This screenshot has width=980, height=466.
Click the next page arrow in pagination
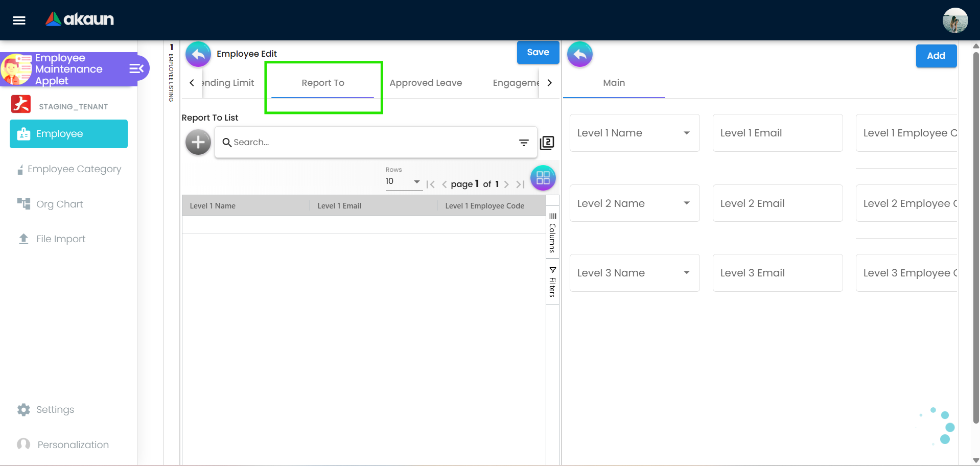point(506,184)
